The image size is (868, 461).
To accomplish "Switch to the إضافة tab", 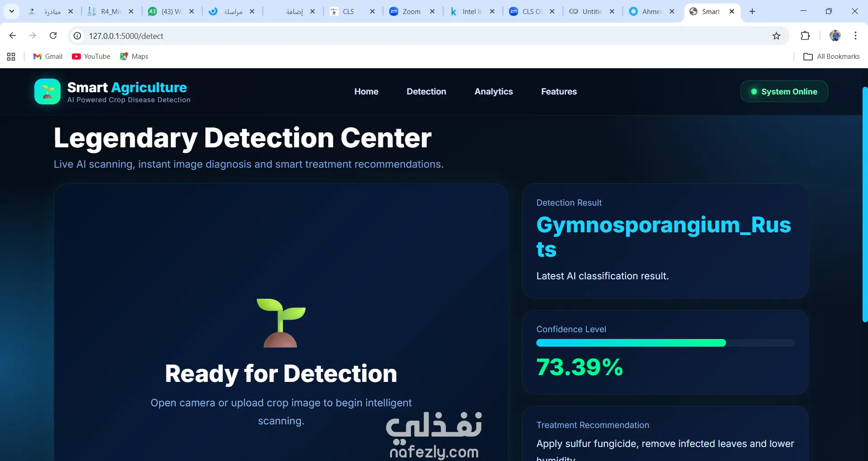I will click(x=292, y=11).
